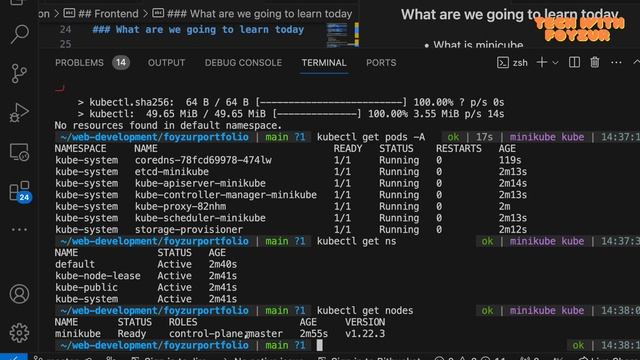Click 'kube-public' namespace row
The width and height of the screenshot is (640, 360).
pos(146,287)
